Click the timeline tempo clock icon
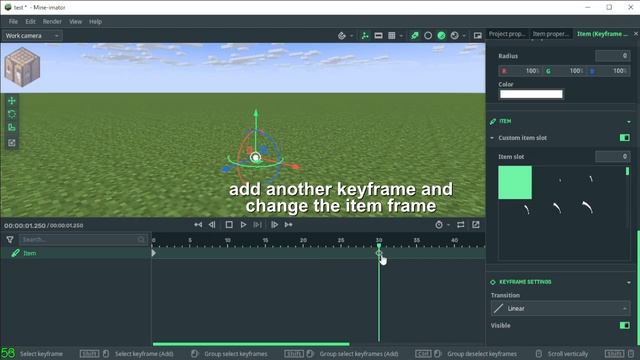 click(x=439, y=224)
